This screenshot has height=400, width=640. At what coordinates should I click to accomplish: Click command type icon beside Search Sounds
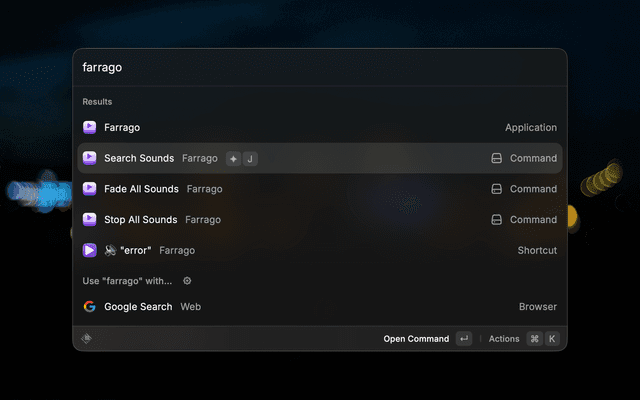[495, 158]
